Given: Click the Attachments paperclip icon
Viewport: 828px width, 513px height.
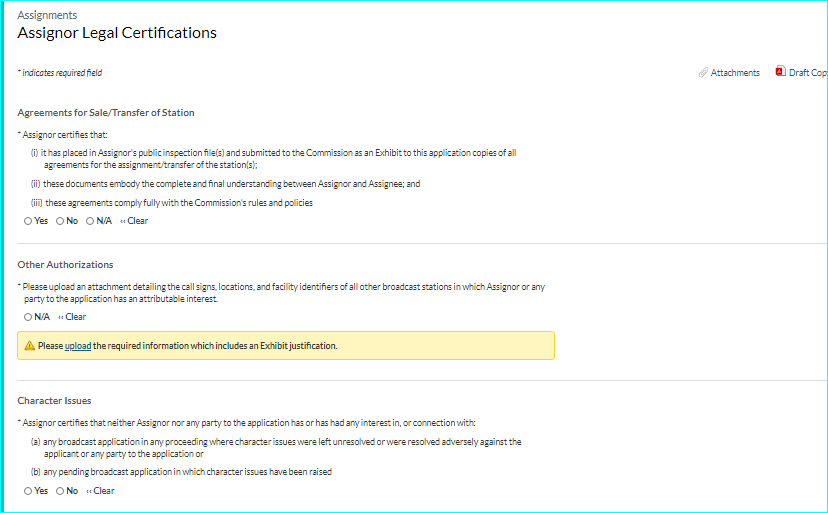Looking at the screenshot, I should click(x=703, y=73).
